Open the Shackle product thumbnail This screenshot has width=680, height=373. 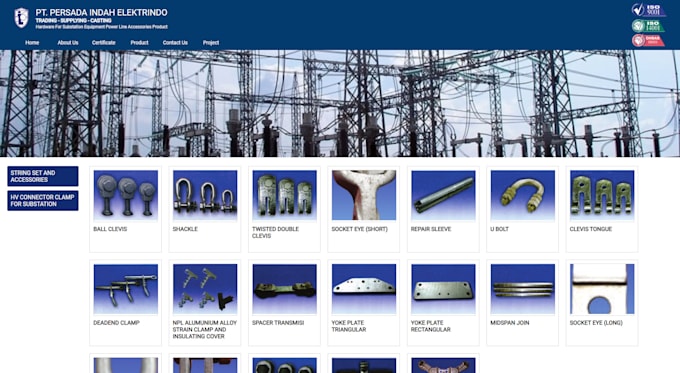tap(205, 195)
